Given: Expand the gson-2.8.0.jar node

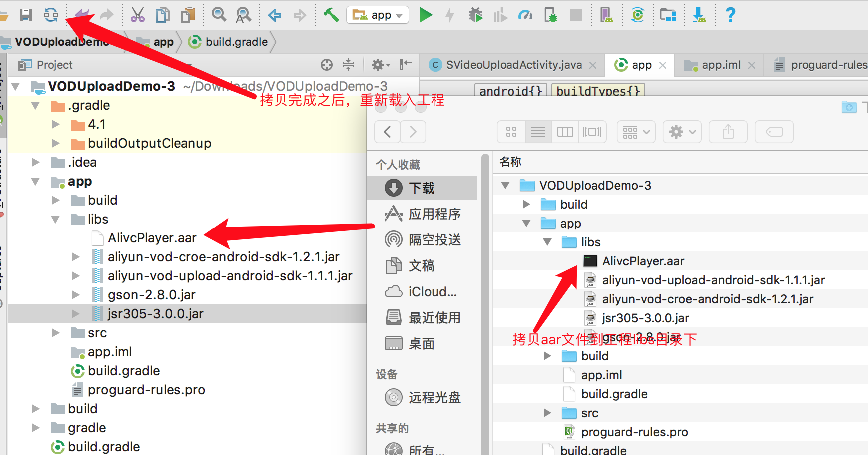Looking at the screenshot, I should pos(75,295).
